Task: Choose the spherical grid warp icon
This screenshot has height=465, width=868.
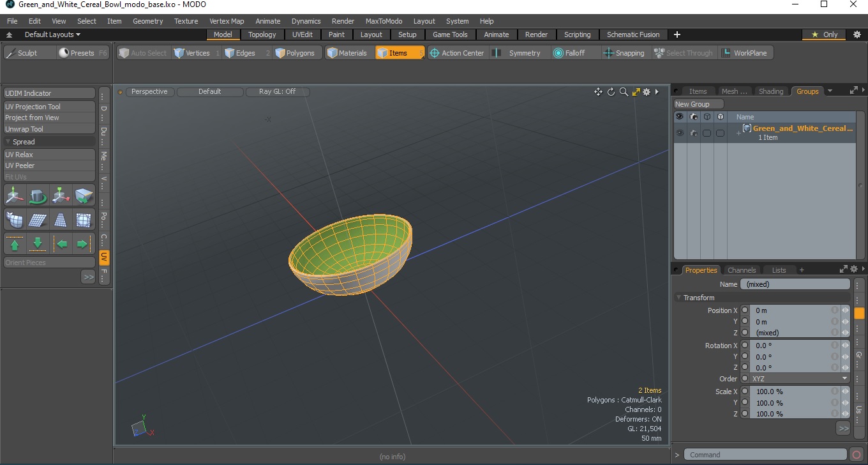Action: 84,220
